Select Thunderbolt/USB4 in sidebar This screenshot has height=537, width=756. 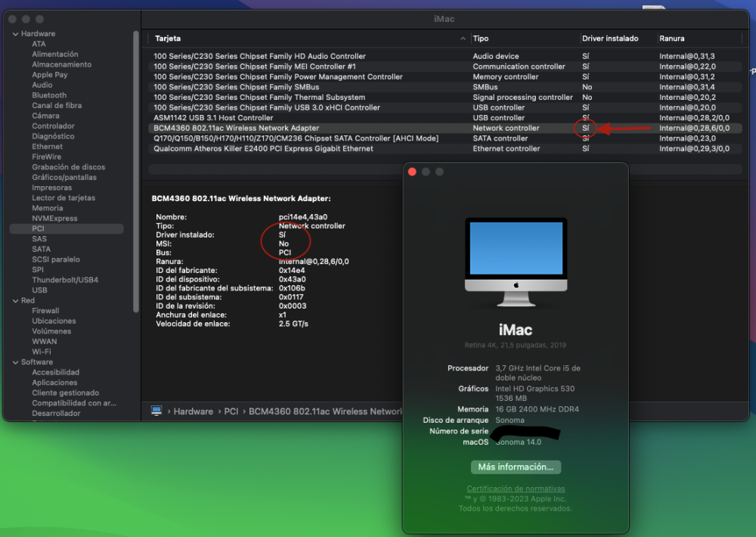click(x=65, y=280)
